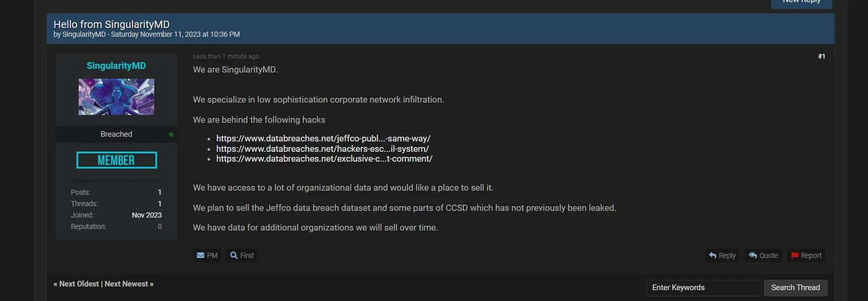Open SingularityMD's avatar image

tap(116, 97)
